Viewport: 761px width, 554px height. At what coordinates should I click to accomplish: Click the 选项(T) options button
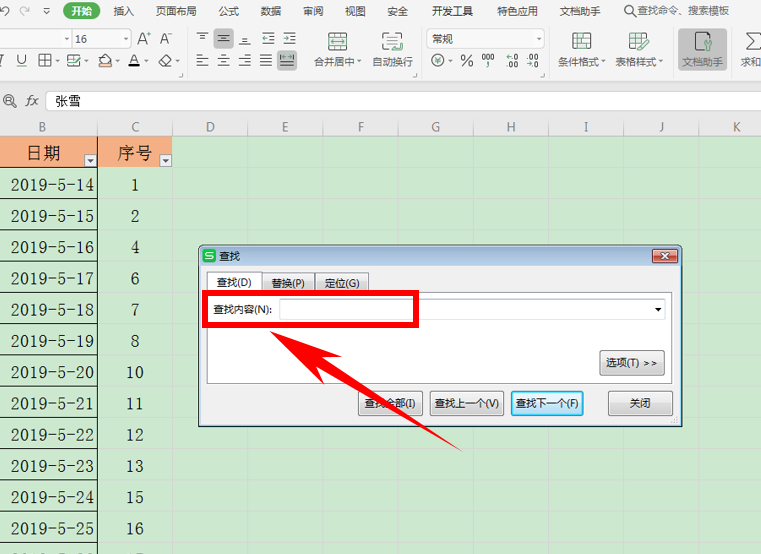(631, 363)
